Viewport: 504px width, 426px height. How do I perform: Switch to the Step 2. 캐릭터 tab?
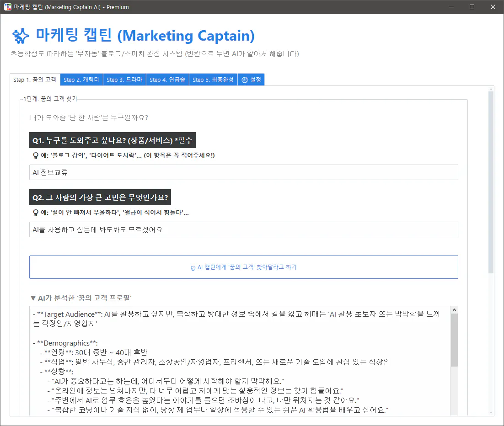[81, 79]
